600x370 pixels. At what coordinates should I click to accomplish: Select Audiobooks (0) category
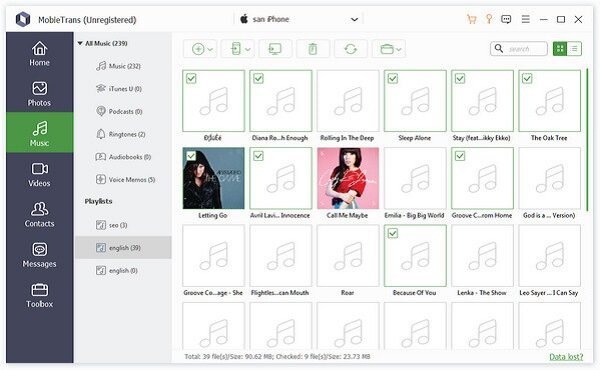(x=123, y=157)
